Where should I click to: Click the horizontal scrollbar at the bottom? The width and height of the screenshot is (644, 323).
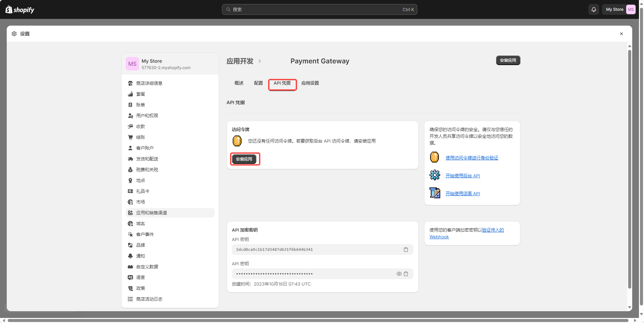click(x=318, y=320)
